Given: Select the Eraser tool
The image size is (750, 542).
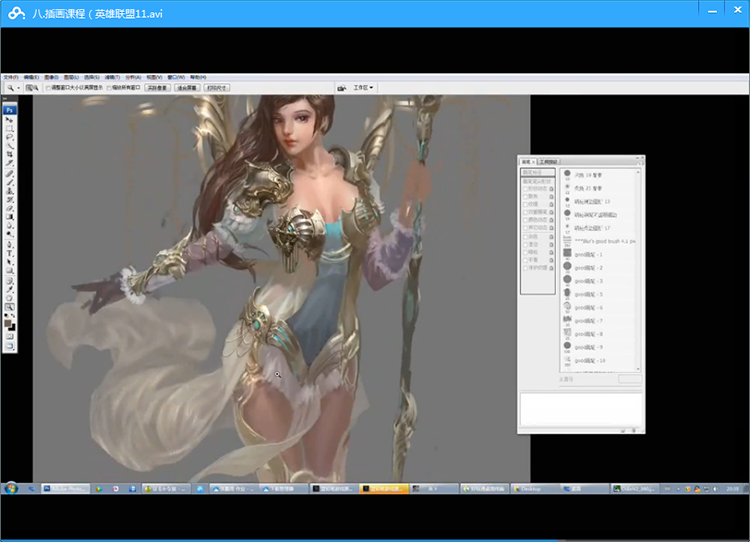Looking at the screenshot, I should pos(10,208).
